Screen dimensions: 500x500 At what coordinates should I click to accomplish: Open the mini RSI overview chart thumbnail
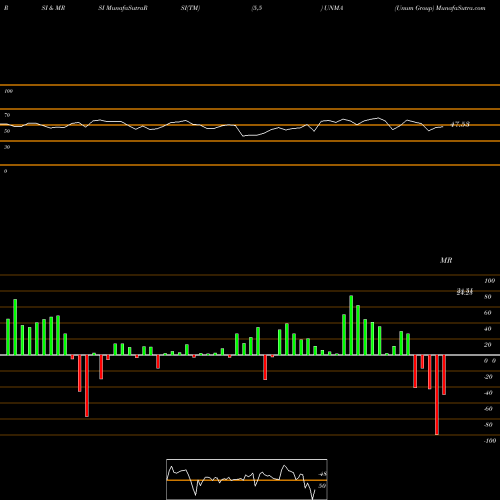click(247, 479)
